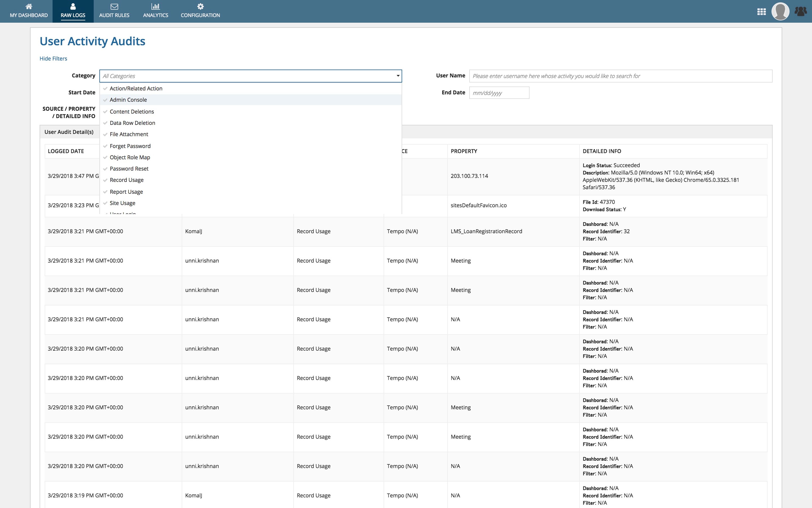812x508 pixels.
Task: Click the My Dashboard home icon
Action: click(29, 6)
